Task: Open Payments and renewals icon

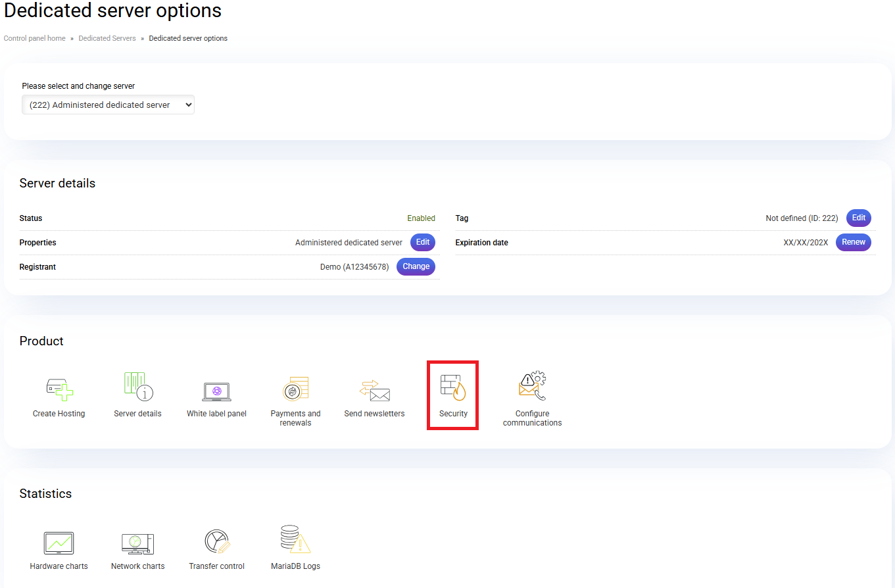Action: point(295,389)
